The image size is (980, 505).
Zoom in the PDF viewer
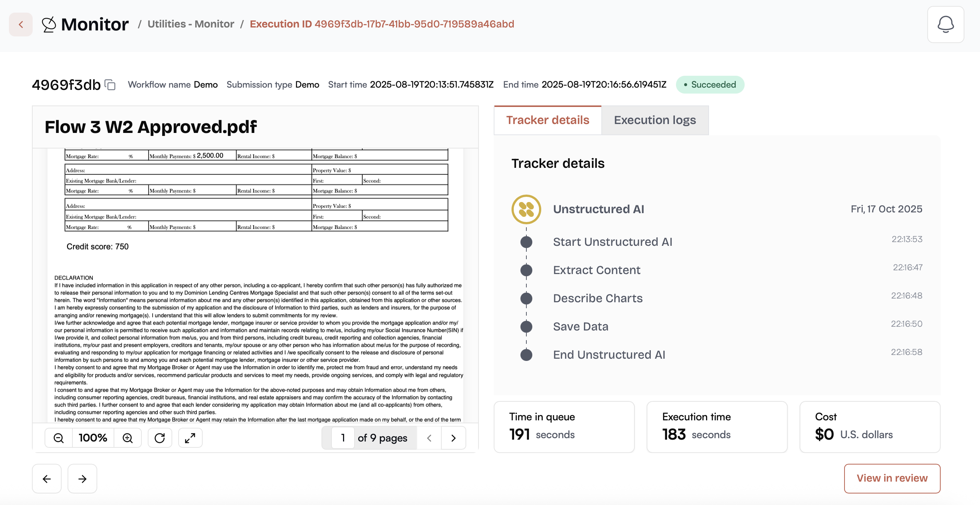point(128,438)
